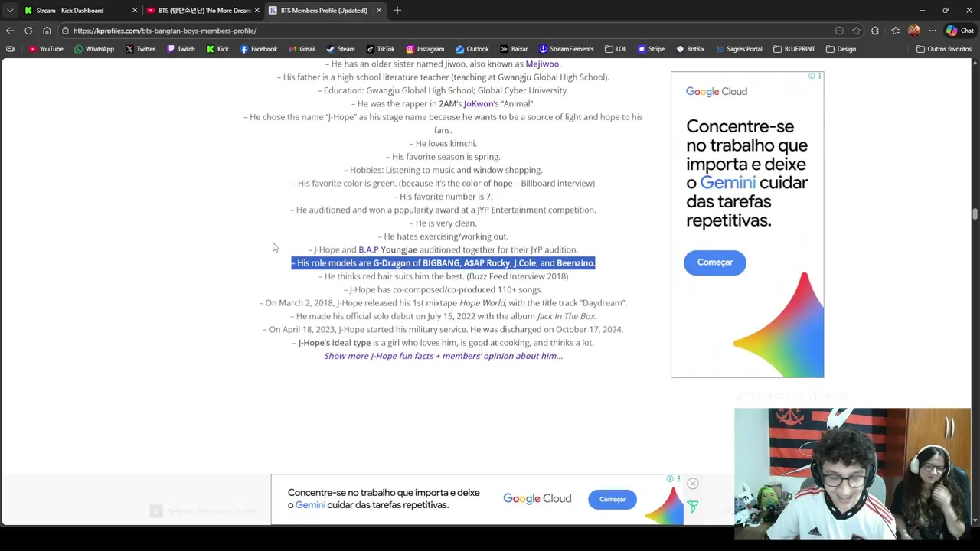This screenshot has height=551, width=980.
Task: Click the page vertical scrollbar thumb
Action: (x=975, y=214)
